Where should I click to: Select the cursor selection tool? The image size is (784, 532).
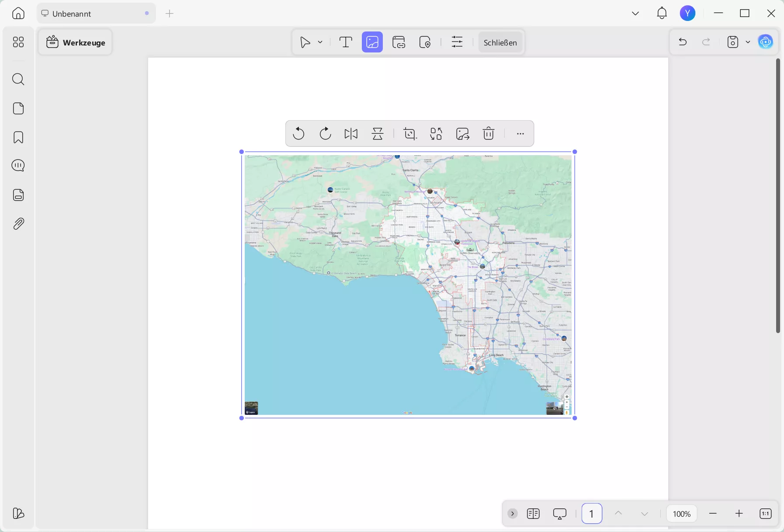click(x=305, y=42)
